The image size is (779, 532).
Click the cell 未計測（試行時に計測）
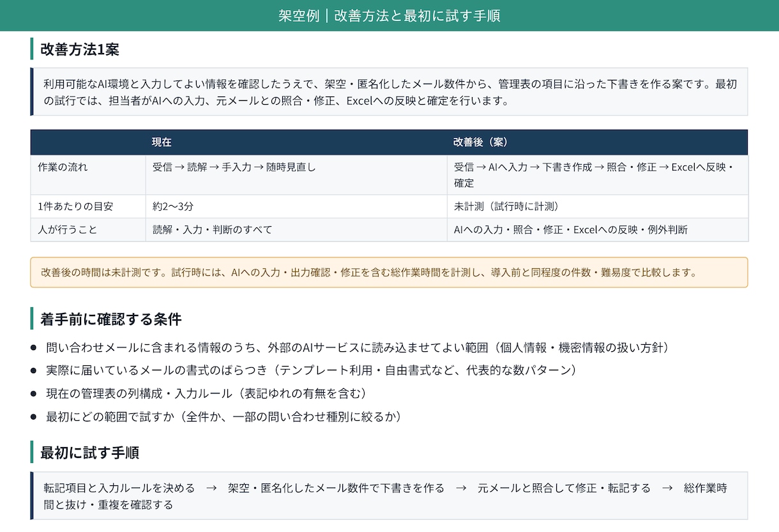pyautogui.click(x=597, y=206)
